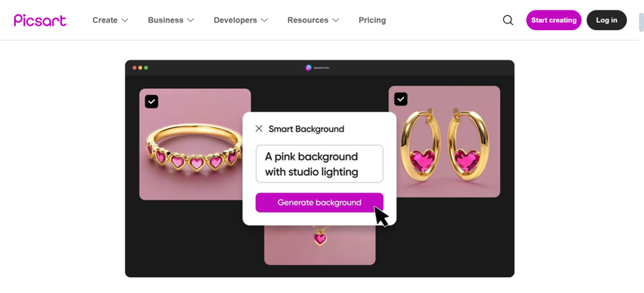Select the gold hoop earrings thumbnail
Screen dimensions: 644x293
pyautogui.click(x=444, y=142)
